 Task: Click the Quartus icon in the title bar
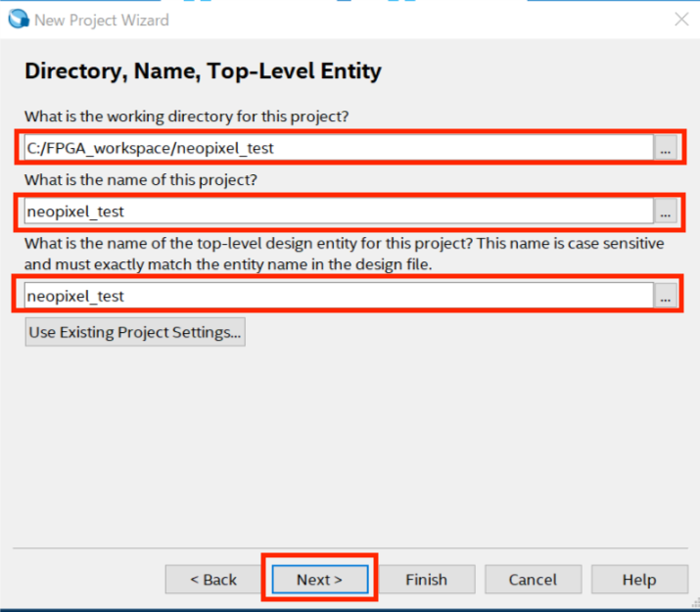click(x=18, y=20)
